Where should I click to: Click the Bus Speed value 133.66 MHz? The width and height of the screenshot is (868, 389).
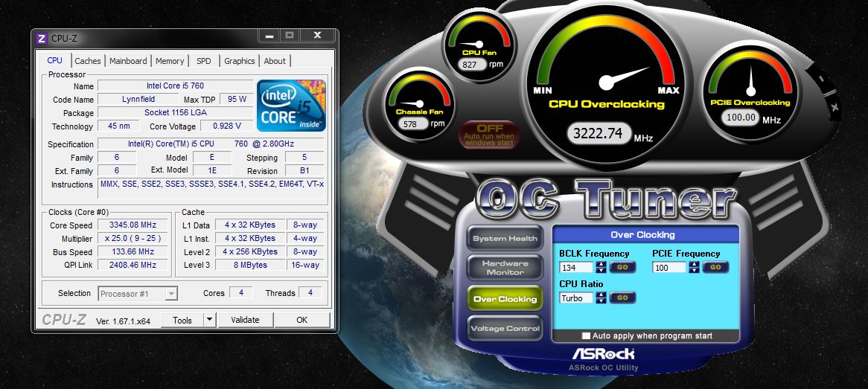pos(133,251)
